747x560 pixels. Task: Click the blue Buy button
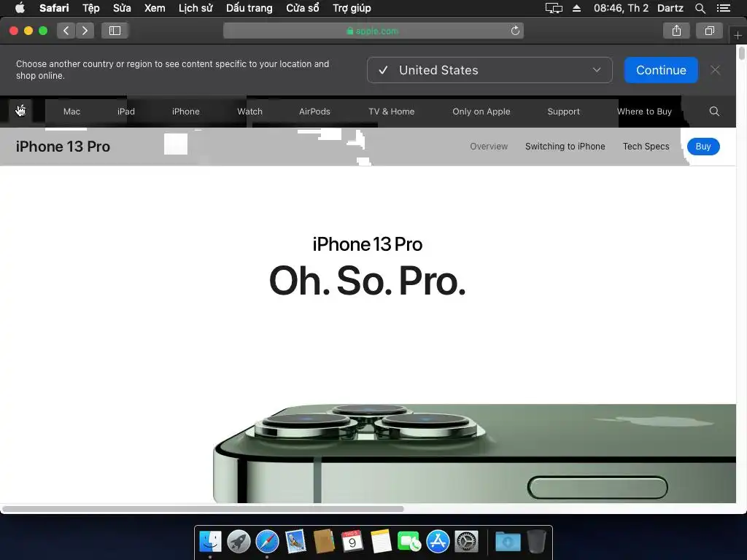[703, 146]
